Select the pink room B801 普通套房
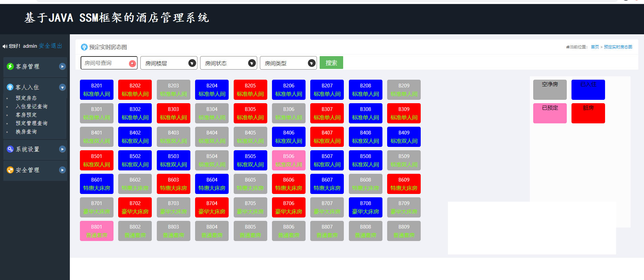The image size is (644, 280). (x=97, y=231)
